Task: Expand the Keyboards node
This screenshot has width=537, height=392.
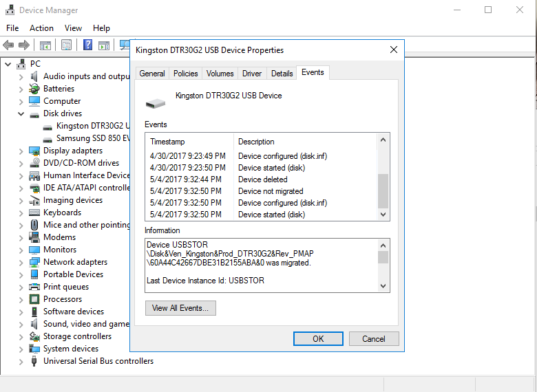Action: tap(21, 213)
